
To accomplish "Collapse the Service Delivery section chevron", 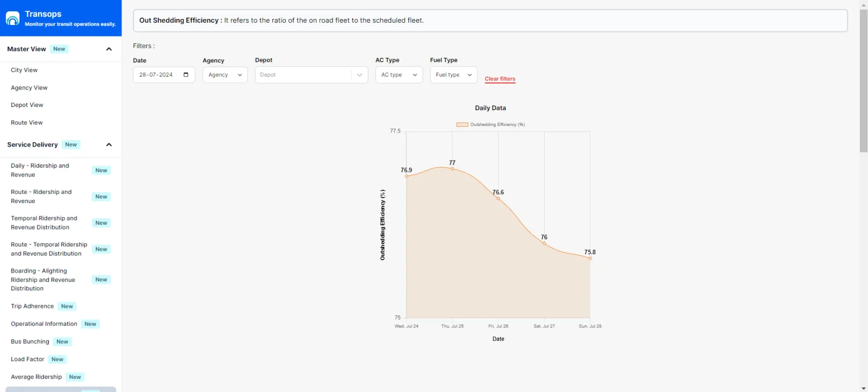I will tap(109, 144).
